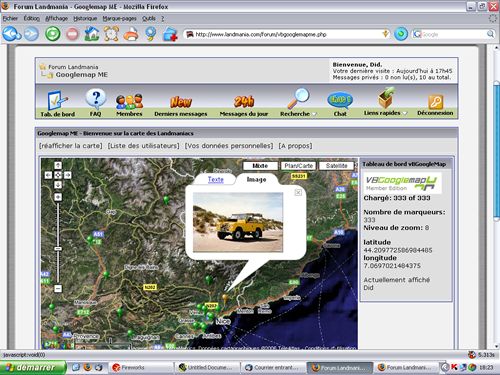Click the [Liste des utilisateurs] link
500x375 pixels.
143,146
